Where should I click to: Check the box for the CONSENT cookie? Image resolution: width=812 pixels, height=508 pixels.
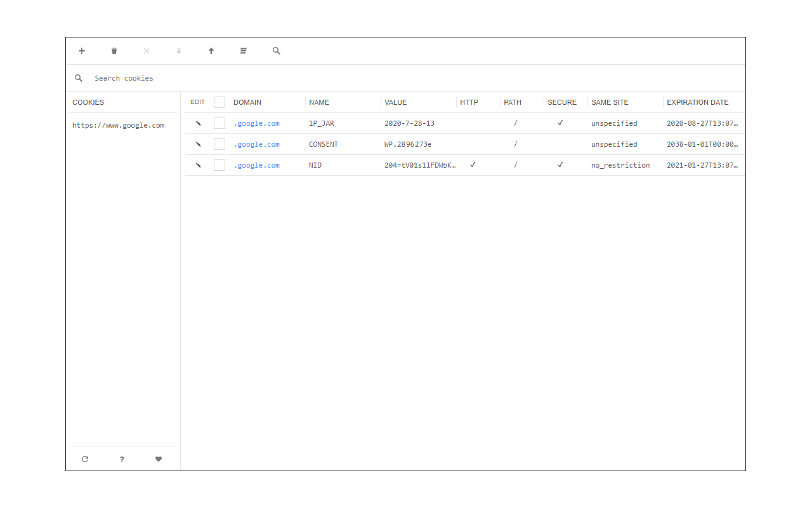[219, 144]
